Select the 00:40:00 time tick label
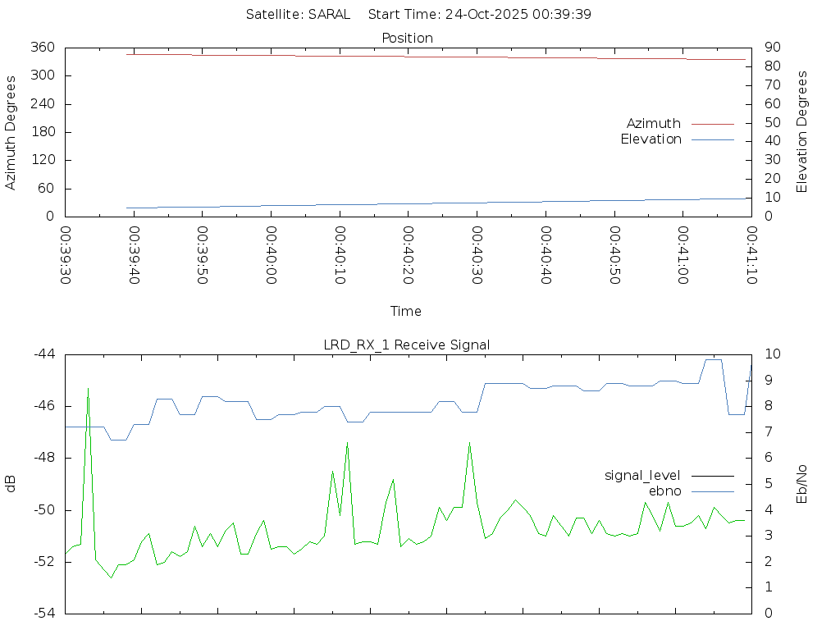This screenshot has width=840, height=630. (271, 256)
